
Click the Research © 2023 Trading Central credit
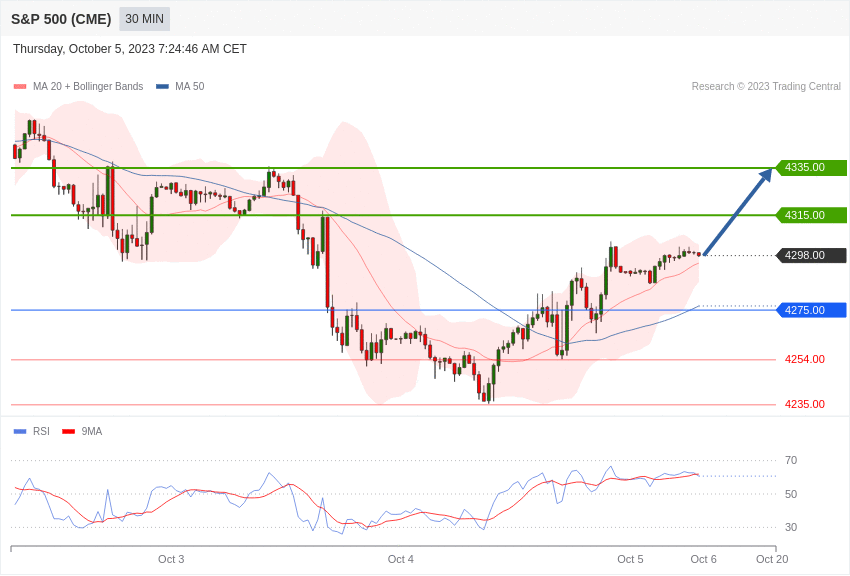click(x=766, y=87)
